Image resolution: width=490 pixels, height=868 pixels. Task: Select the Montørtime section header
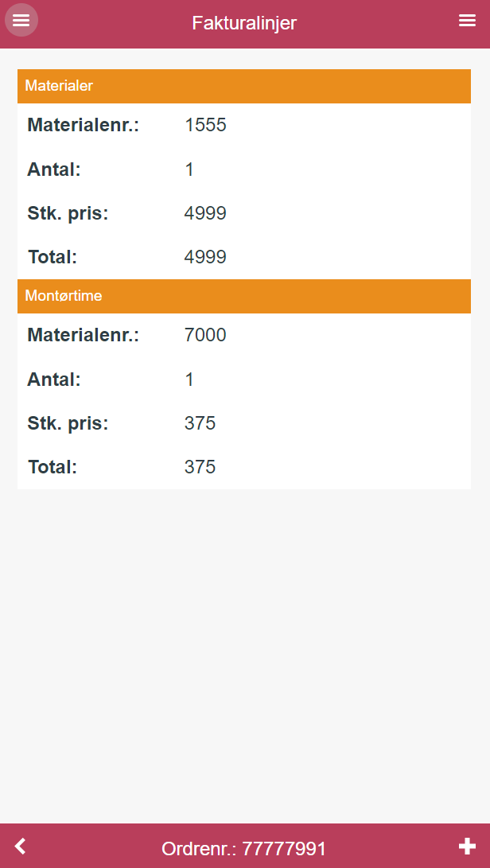[244, 296]
